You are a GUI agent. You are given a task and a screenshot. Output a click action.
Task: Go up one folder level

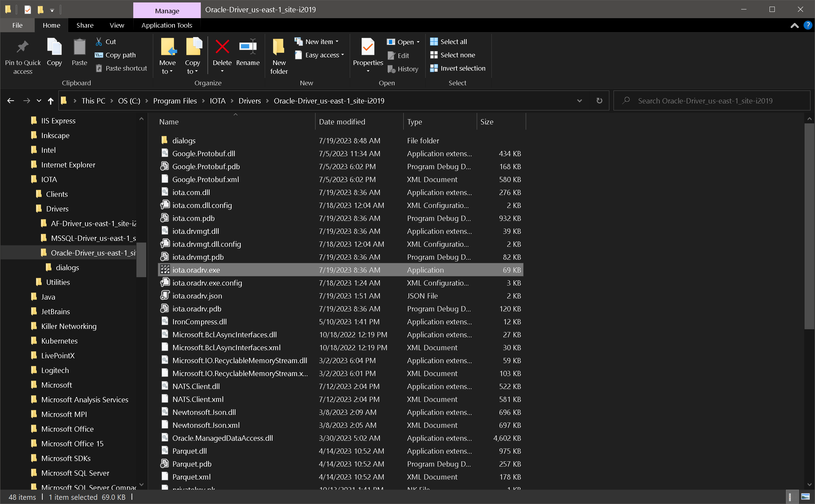[x=50, y=101]
